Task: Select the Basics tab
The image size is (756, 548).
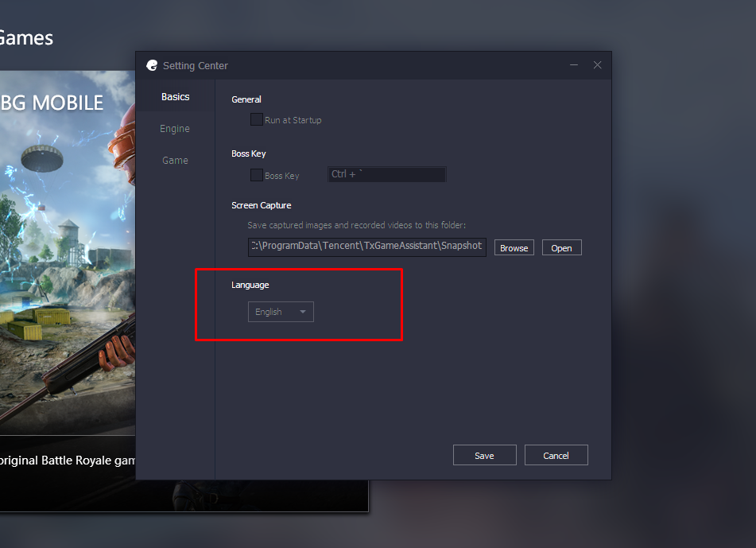Action: pos(176,97)
